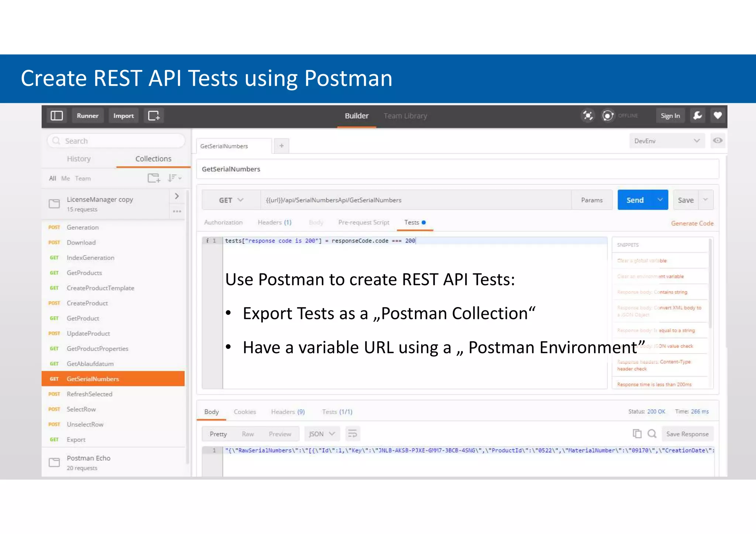Click the search magnifier icon

pos(56,141)
